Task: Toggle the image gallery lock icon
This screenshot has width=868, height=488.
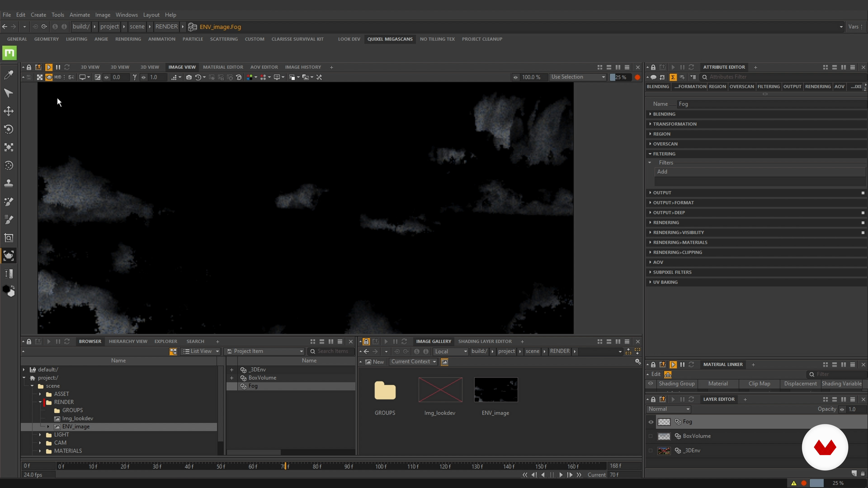Action: (366, 342)
